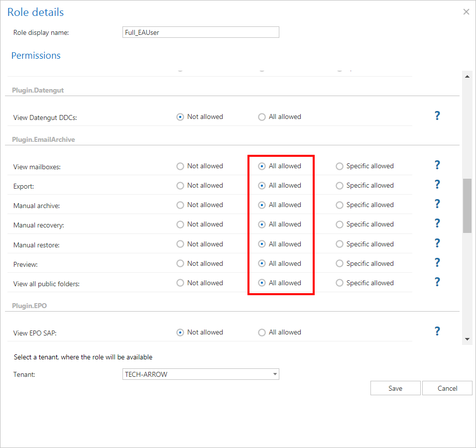Click the permissions list scrollbar thumb
The height and width of the screenshot is (448, 476).
467,206
